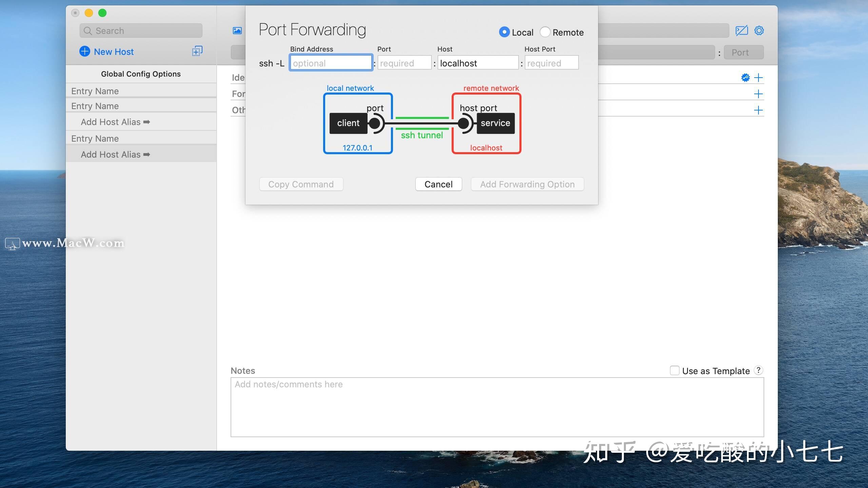Select the Global Config Options header
Image resolution: width=868 pixels, height=488 pixels.
pyautogui.click(x=141, y=74)
